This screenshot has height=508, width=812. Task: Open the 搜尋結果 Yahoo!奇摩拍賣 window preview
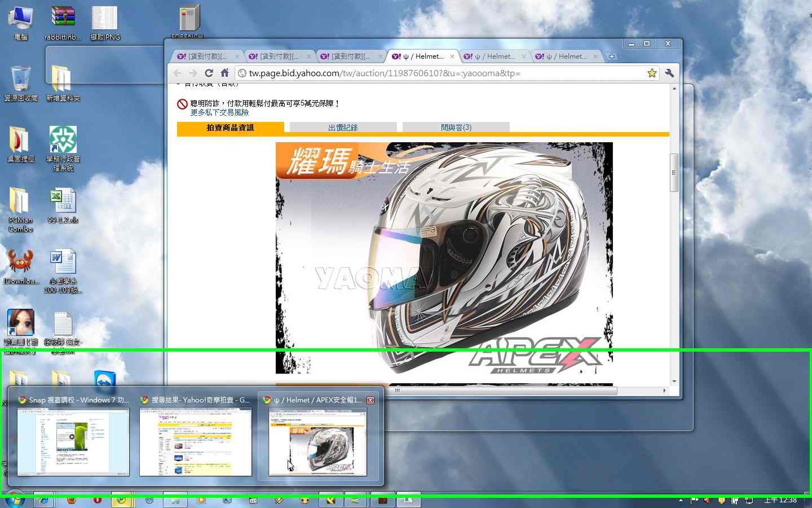pos(195,436)
